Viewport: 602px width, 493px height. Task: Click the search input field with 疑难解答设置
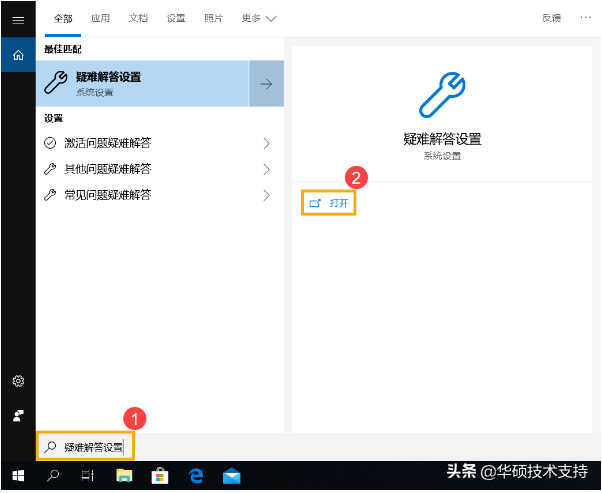coord(85,447)
